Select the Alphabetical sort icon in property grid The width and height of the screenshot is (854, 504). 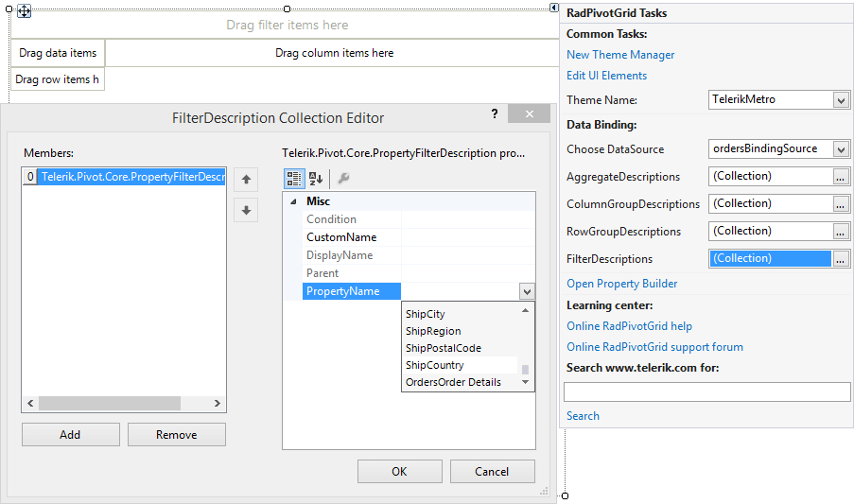pyautogui.click(x=316, y=178)
